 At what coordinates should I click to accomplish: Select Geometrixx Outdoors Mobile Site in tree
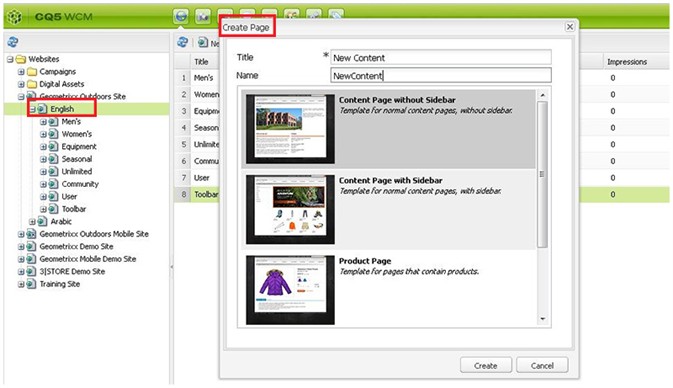tap(94, 234)
